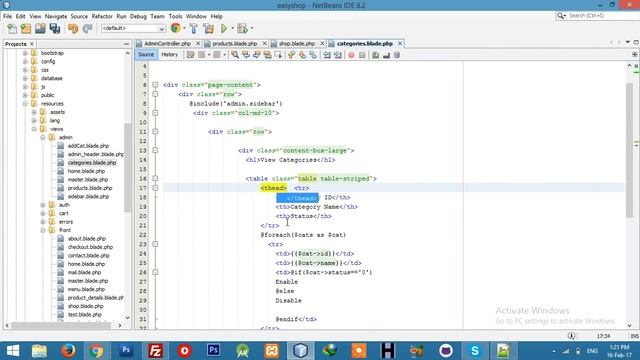This screenshot has height=360, width=640.
Task: Click the Last Edit editor toolbar icon
Action: click(191, 55)
